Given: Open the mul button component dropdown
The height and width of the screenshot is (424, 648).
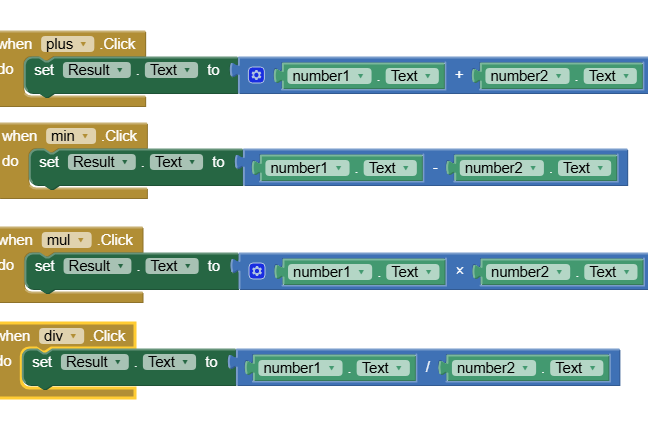Looking at the screenshot, I should (66, 240).
